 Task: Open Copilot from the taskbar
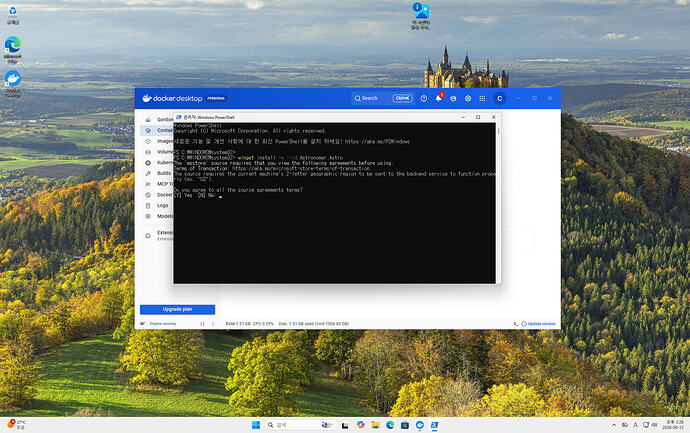click(x=360, y=425)
